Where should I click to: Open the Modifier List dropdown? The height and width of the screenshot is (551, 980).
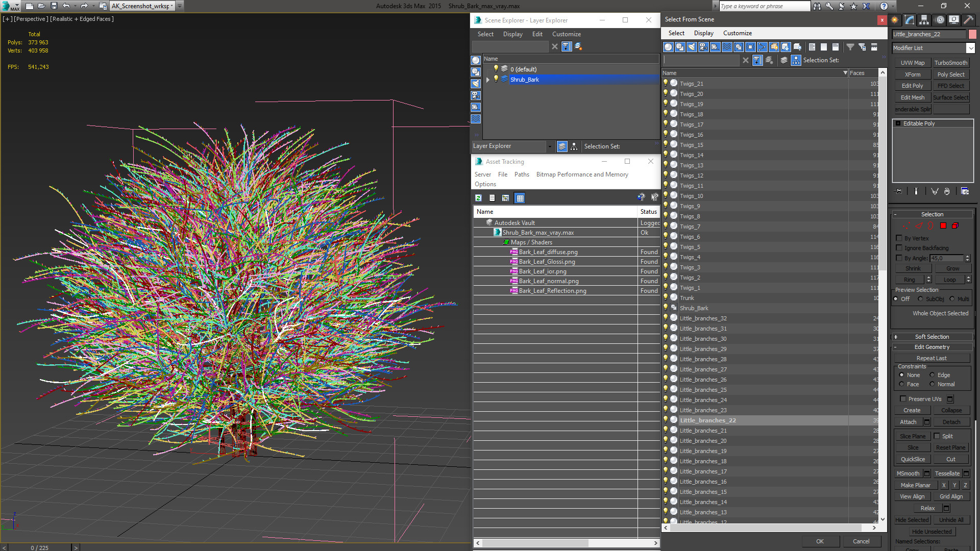970,48
